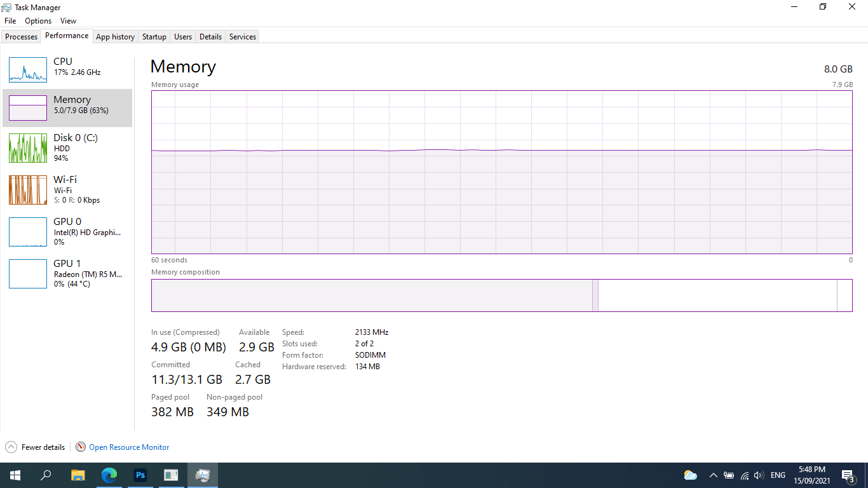The image size is (868, 488).
Task: Click the Task Manager title bar icon
Action: coord(6,7)
